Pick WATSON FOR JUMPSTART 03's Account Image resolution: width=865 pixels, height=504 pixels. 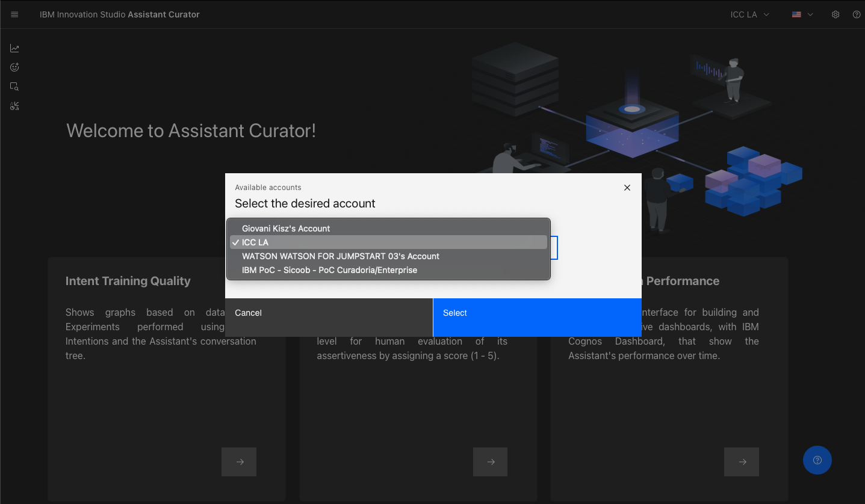(340, 256)
